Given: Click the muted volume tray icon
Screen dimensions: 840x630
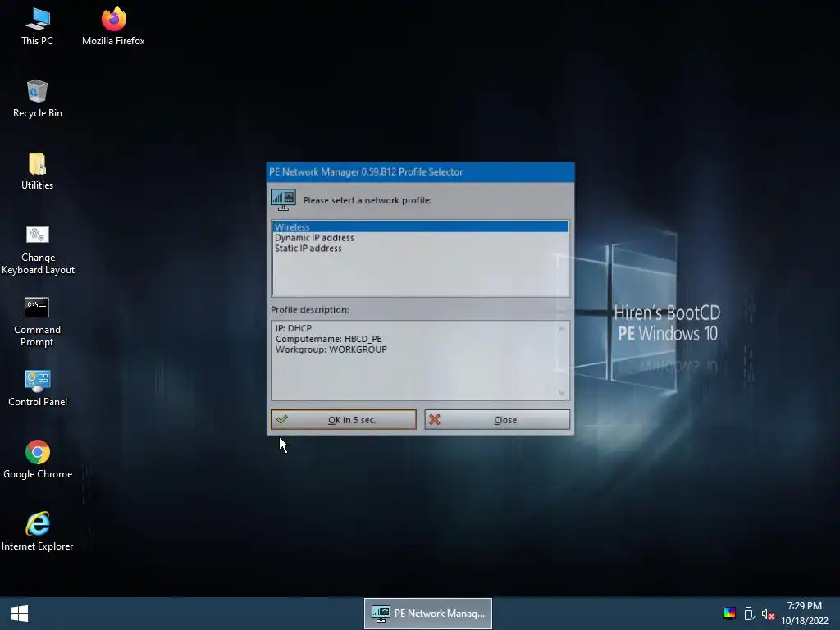Looking at the screenshot, I should tap(768, 614).
